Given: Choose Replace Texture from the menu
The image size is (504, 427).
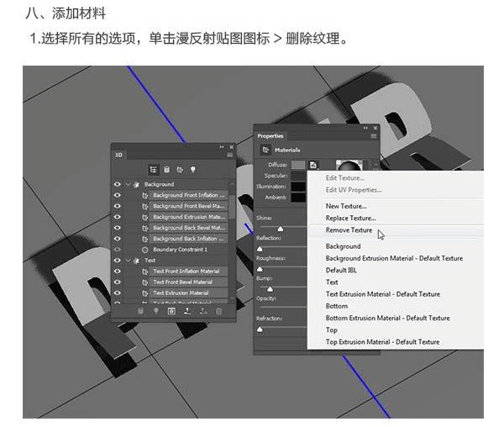Looking at the screenshot, I should tap(350, 218).
